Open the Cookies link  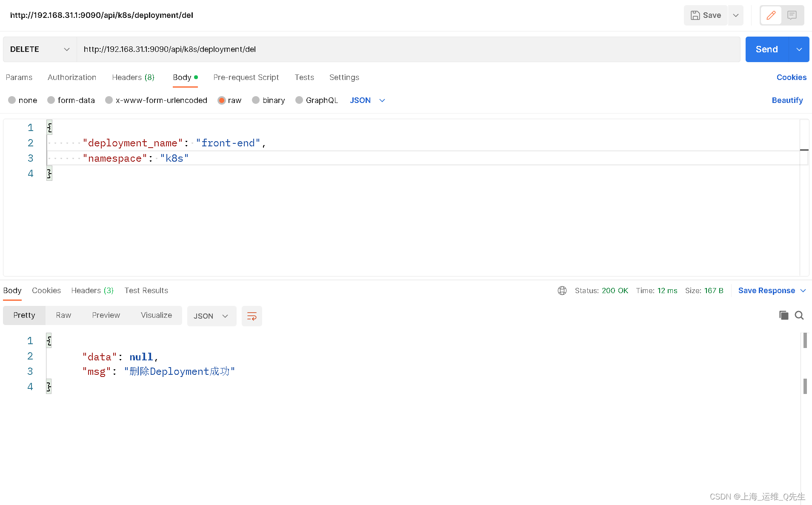click(791, 77)
